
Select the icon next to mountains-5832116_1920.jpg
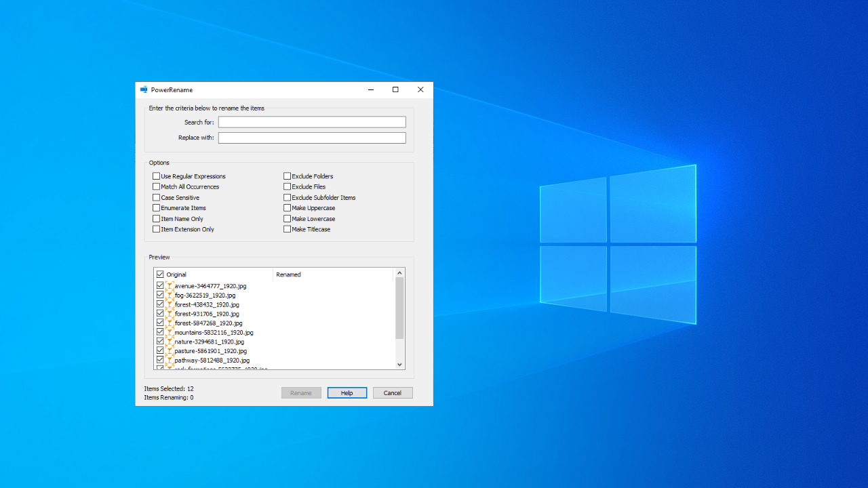[x=169, y=332]
